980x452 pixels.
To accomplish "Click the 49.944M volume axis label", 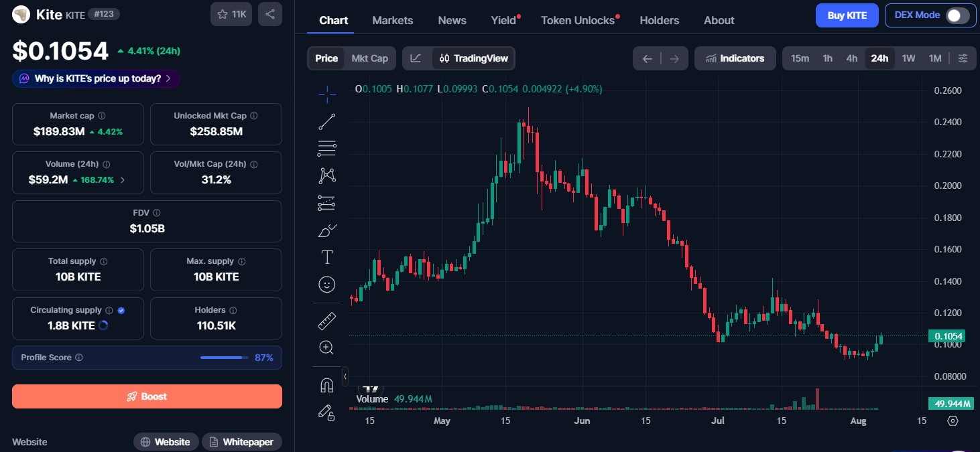I will 950,404.
